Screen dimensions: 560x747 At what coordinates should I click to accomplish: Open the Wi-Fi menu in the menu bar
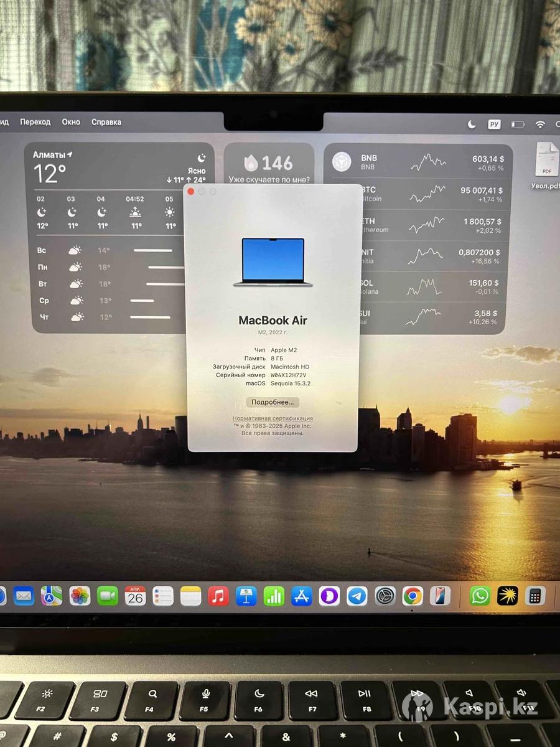(x=540, y=125)
